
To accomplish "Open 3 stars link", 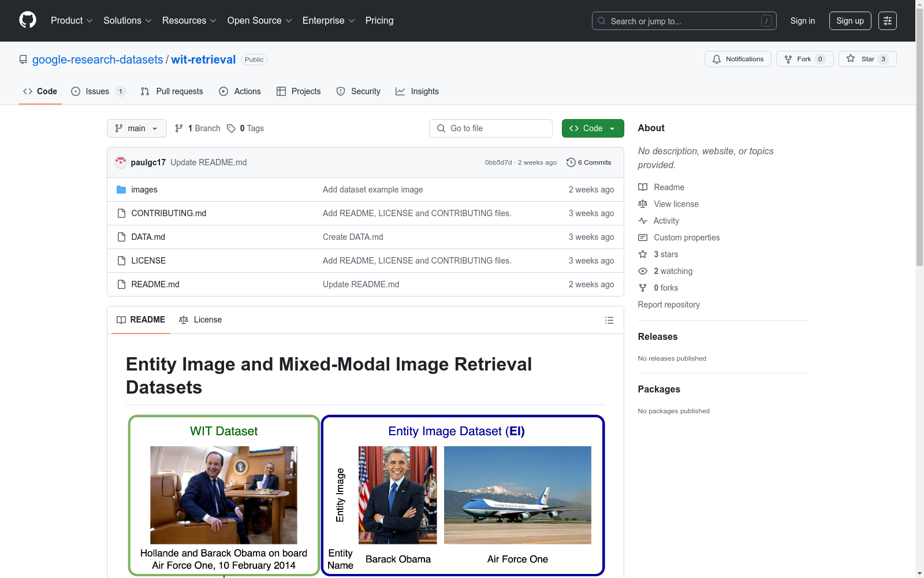I will tap(658, 254).
